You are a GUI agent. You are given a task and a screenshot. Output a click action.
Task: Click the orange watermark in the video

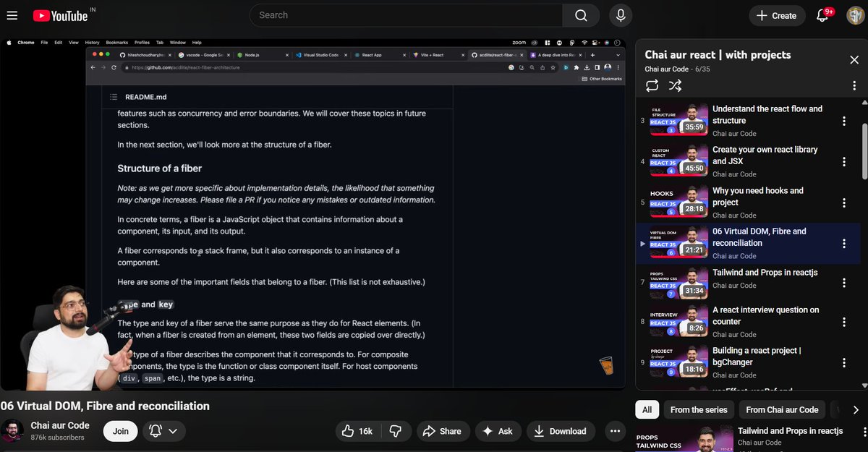607,365
